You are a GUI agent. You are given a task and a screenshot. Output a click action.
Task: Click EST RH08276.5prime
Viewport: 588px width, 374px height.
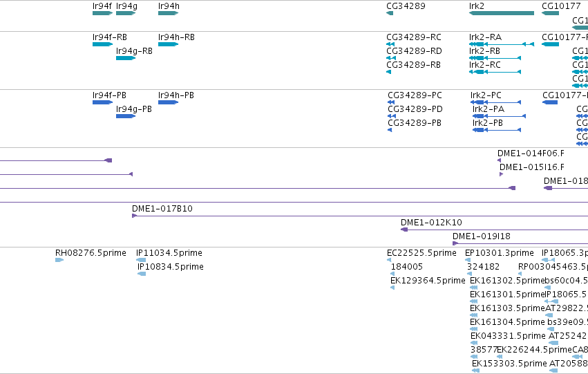[59, 260]
